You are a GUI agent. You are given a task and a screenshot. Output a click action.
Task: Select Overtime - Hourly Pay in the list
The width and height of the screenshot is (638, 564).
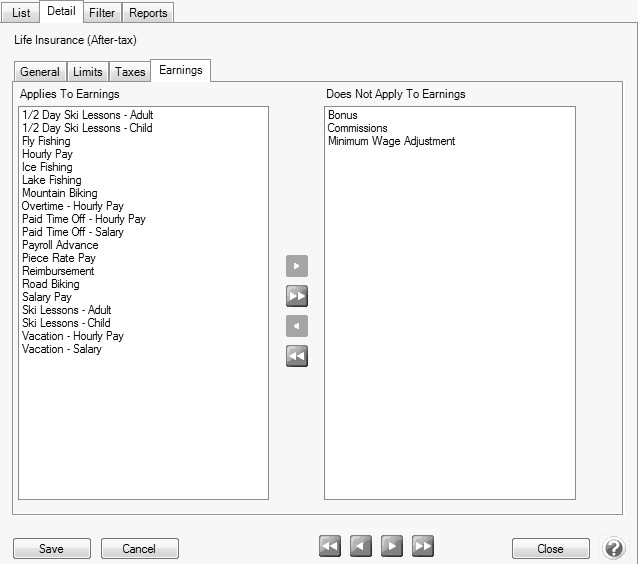pyautogui.click(x=73, y=206)
